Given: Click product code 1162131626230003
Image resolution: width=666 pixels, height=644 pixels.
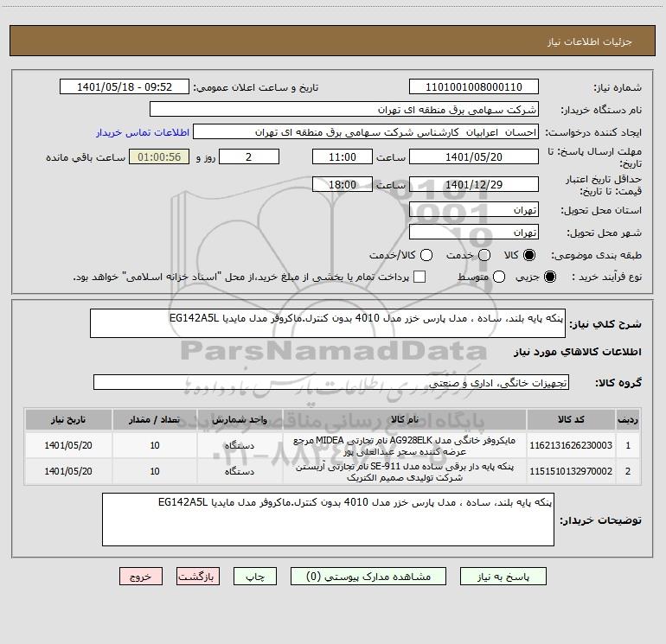Looking at the screenshot, I should click(x=571, y=445).
